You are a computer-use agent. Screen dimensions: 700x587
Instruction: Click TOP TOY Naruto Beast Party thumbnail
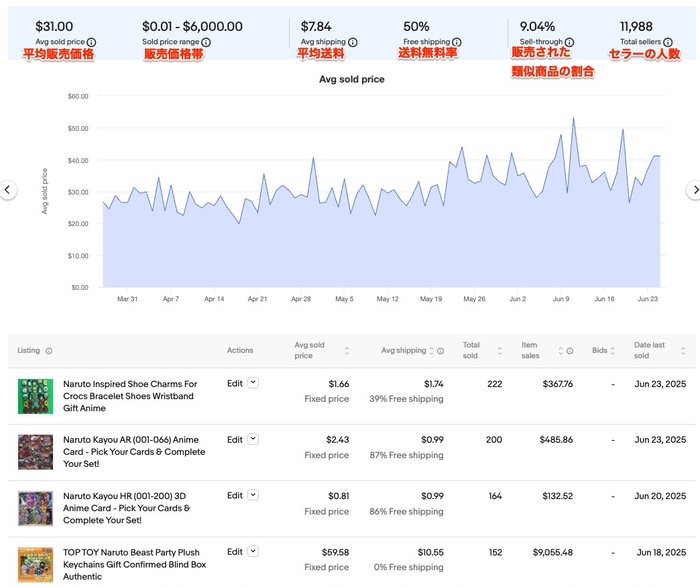35,564
